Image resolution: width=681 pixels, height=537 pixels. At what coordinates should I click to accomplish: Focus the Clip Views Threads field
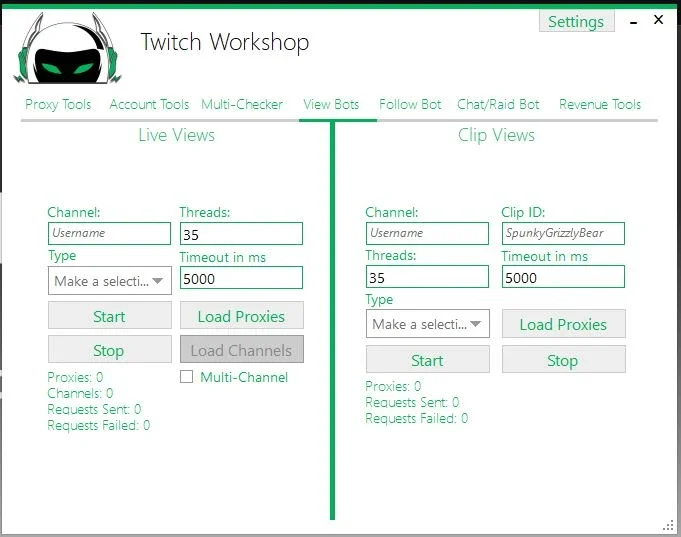click(427, 277)
